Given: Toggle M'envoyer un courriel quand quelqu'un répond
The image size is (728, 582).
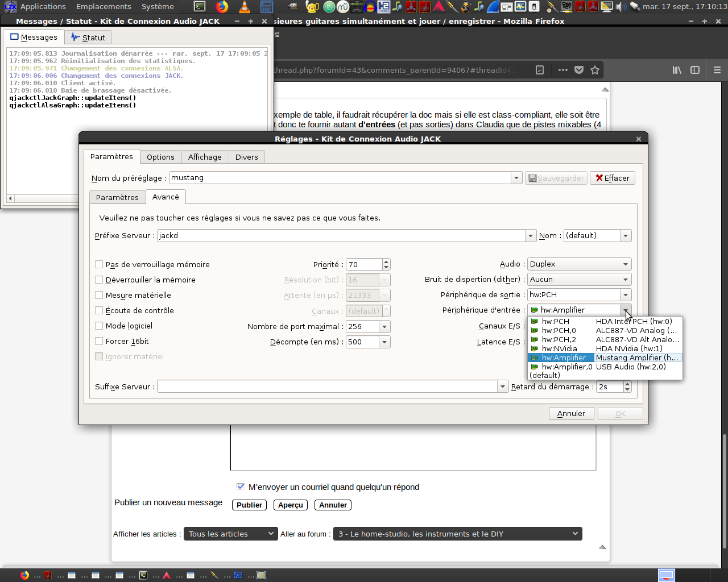Looking at the screenshot, I should (241, 487).
